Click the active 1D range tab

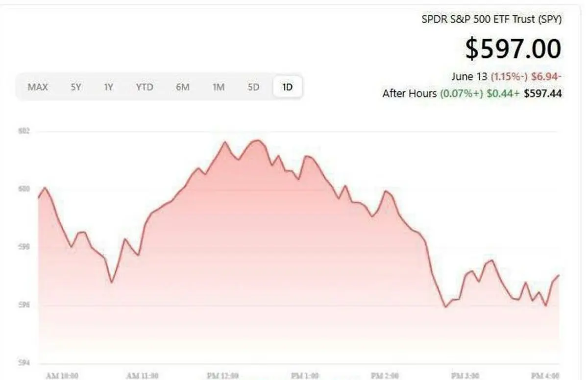pyautogui.click(x=287, y=88)
